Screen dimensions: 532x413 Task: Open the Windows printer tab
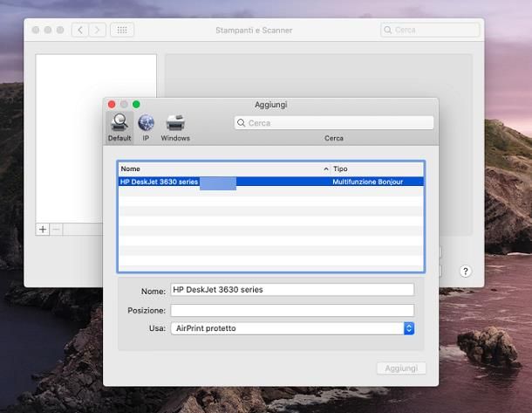175,127
